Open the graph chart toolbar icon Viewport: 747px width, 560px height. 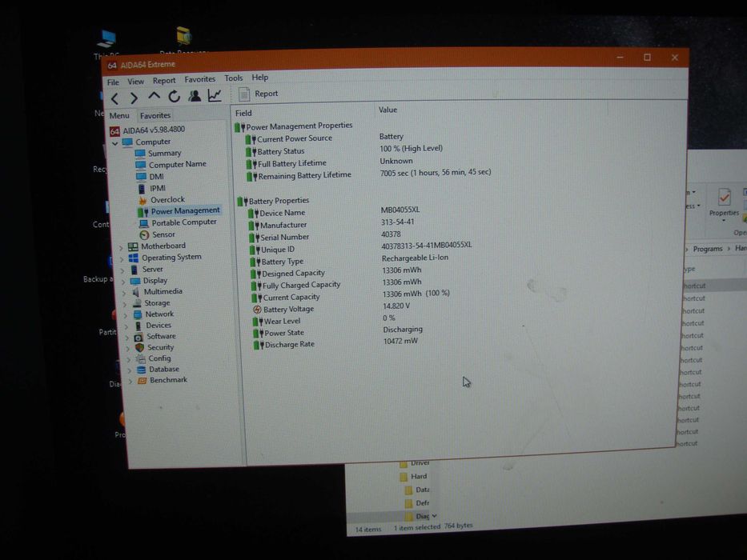pyautogui.click(x=215, y=95)
